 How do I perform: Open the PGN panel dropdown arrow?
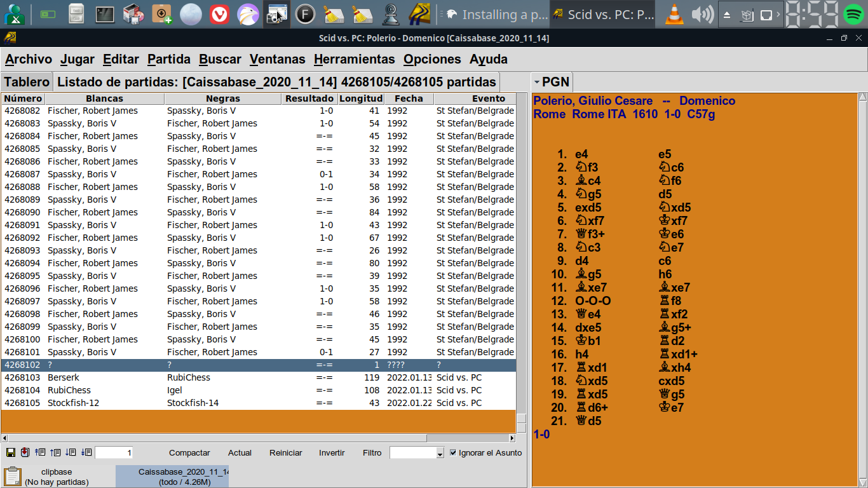(536, 82)
